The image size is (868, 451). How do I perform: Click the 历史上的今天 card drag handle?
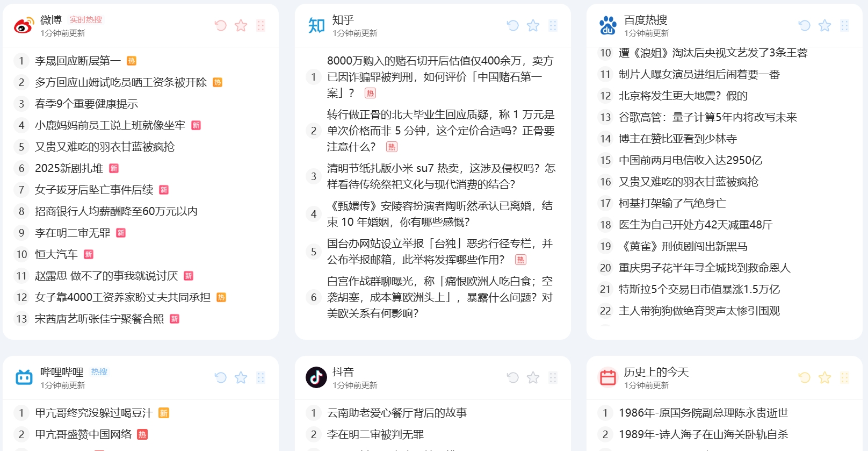pyautogui.click(x=844, y=377)
